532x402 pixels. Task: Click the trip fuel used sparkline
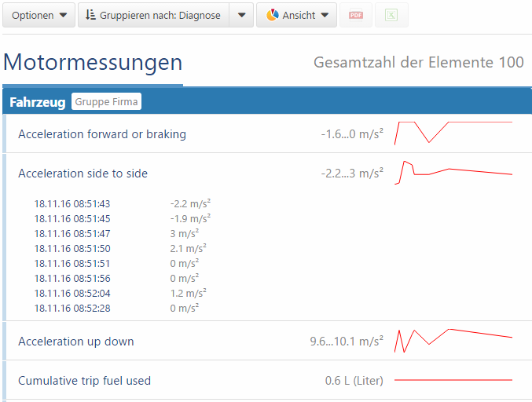coord(453,380)
